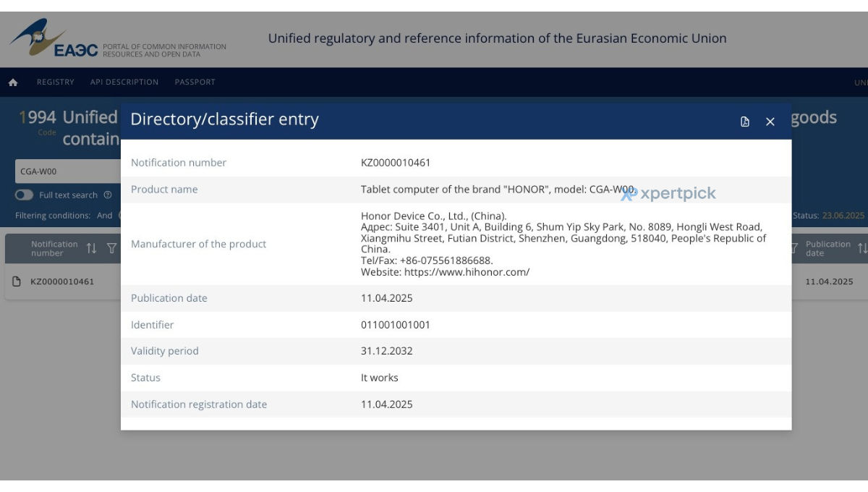Click the https://www.hihonor.com/ website text
The height and width of the screenshot is (492, 868).
point(467,272)
